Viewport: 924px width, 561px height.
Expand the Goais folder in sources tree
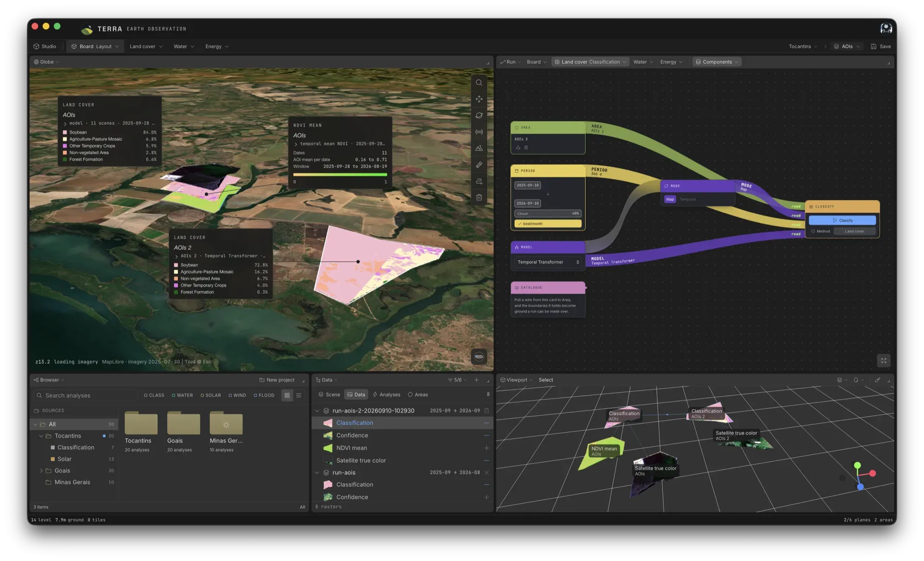click(x=41, y=471)
